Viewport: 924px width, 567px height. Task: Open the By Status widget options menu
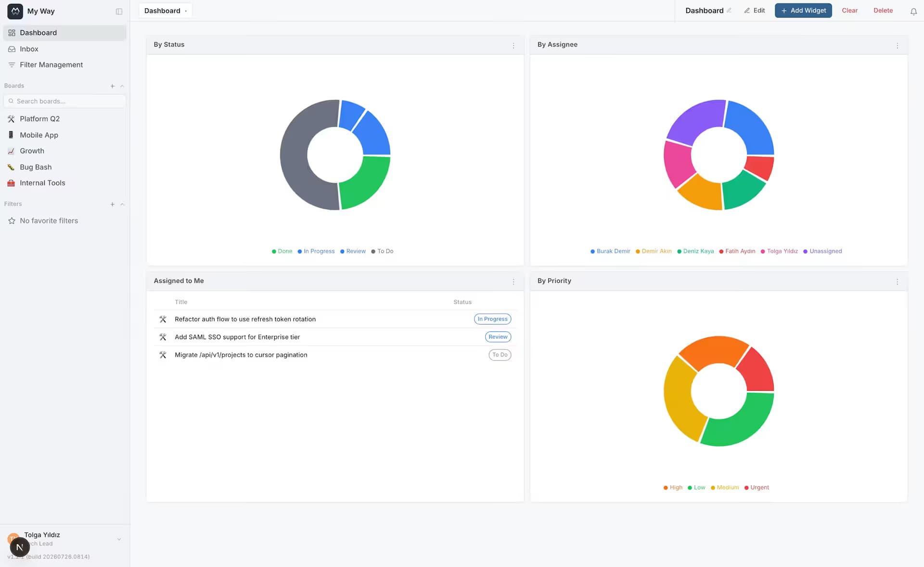click(513, 45)
